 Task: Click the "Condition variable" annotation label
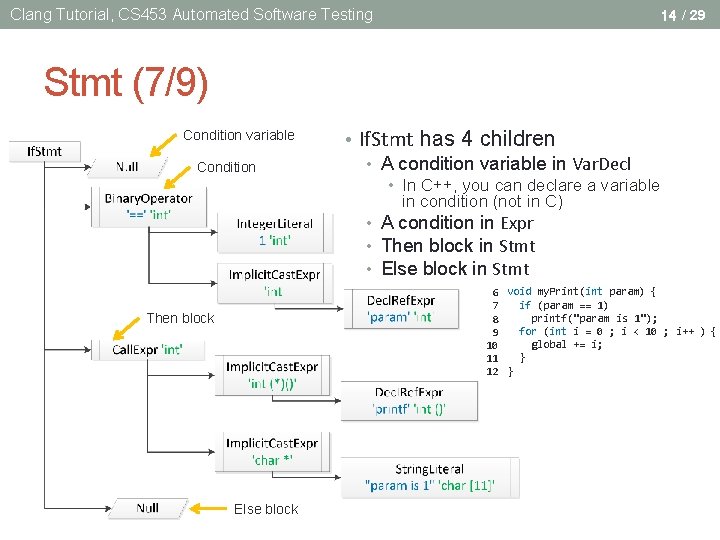tap(239, 135)
